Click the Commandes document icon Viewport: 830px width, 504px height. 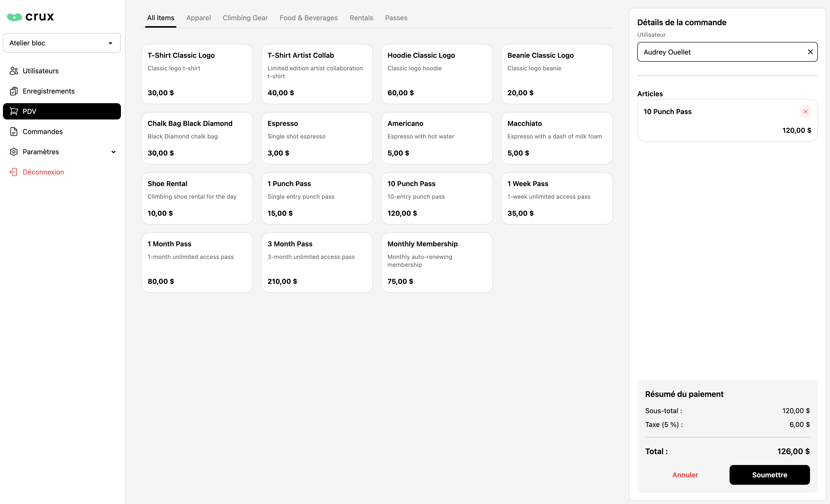point(14,131)
